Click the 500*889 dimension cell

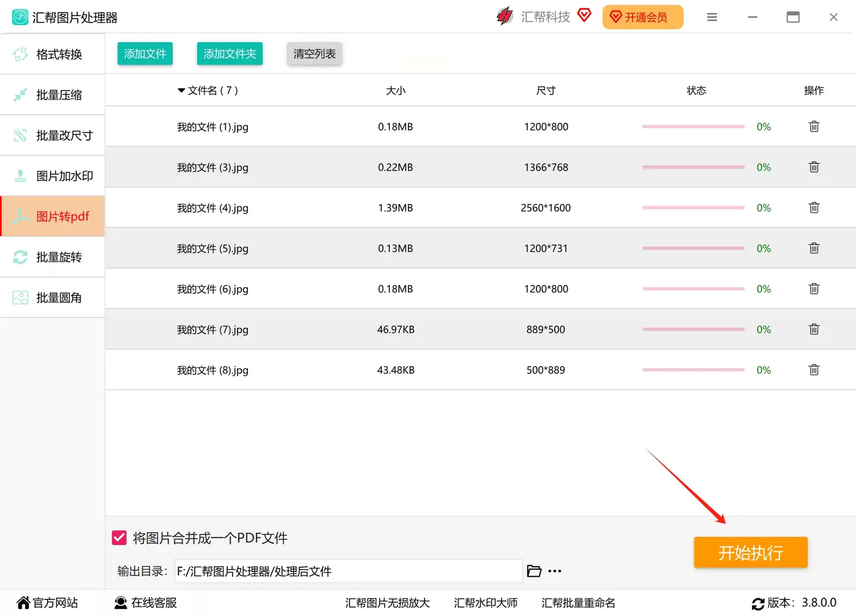pos(546,370)
